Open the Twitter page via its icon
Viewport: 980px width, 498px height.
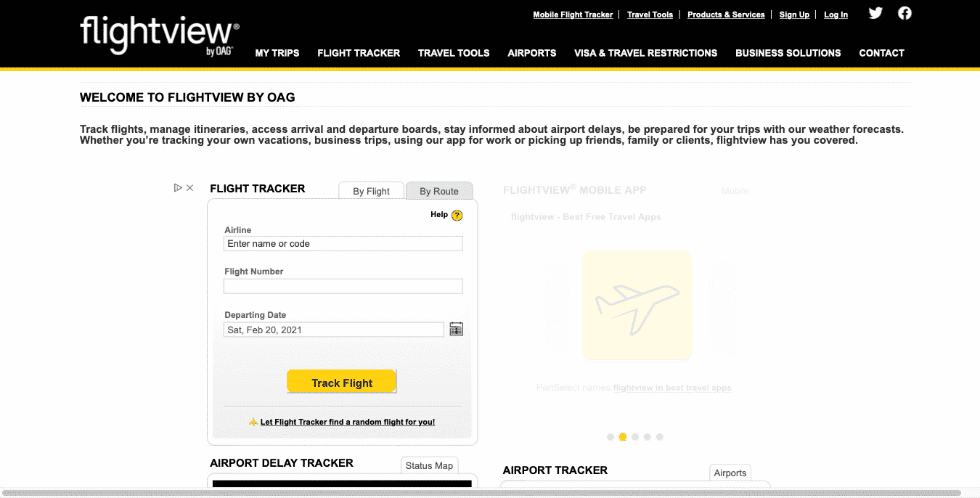pos(875,12)
